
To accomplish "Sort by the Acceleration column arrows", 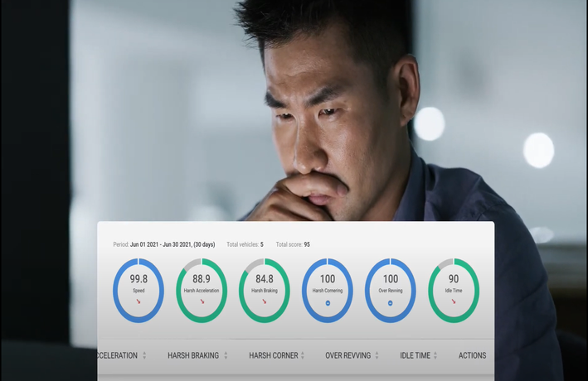I will tap(144, 355).
